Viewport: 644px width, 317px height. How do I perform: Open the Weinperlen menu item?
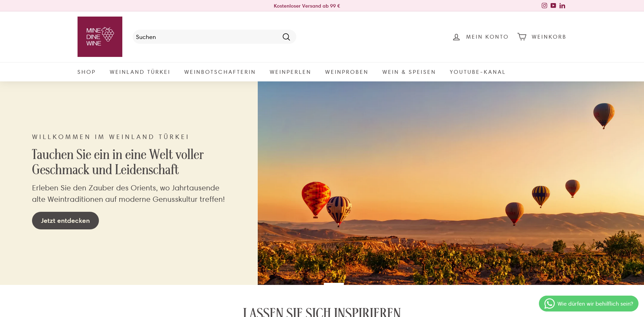click(290, 72)
